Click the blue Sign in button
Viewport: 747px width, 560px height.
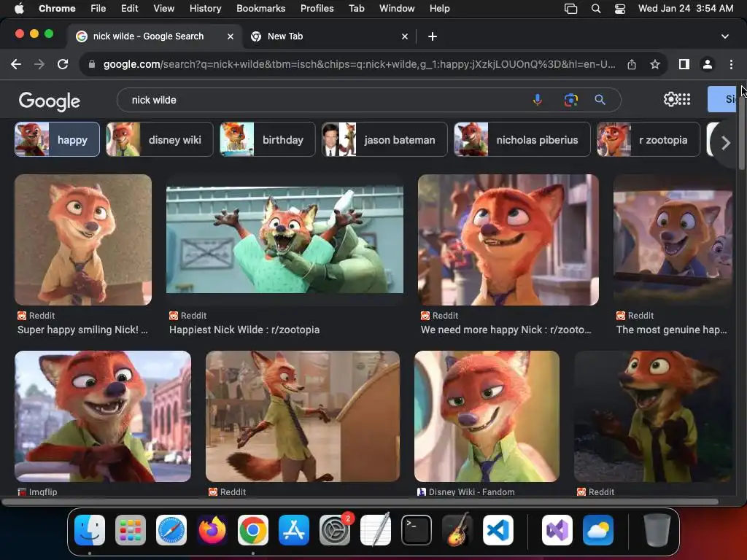(721, 99)
